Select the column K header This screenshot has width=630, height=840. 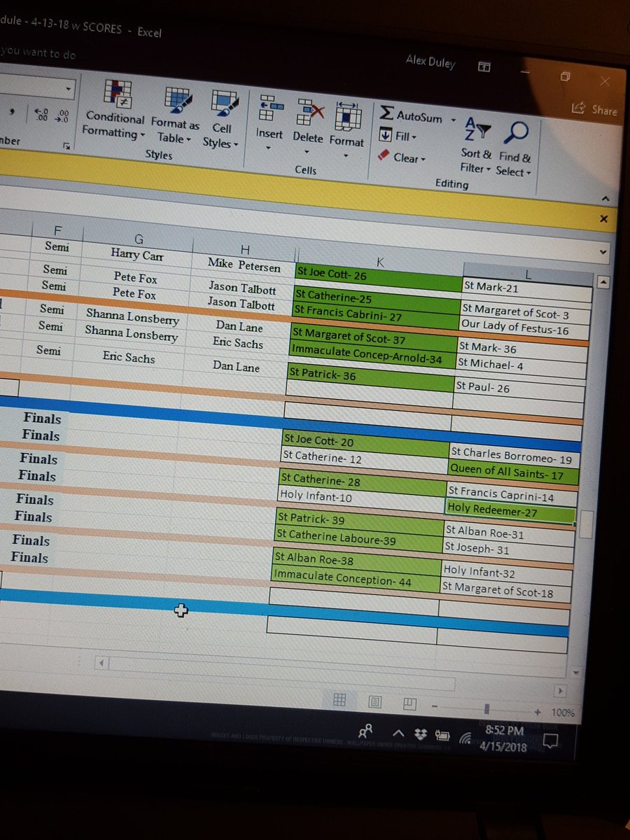pyautogui.click(x=381, y=260)
